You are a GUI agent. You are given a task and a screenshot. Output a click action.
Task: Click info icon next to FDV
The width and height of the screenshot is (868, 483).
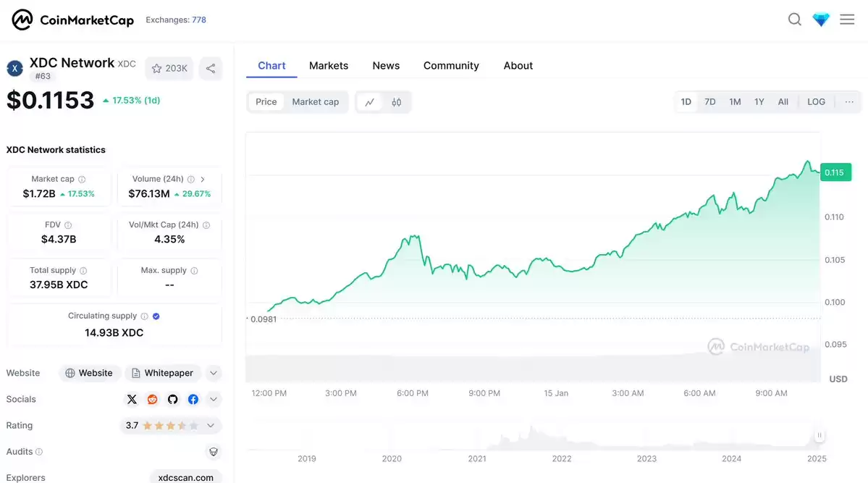tap(68, 225)
